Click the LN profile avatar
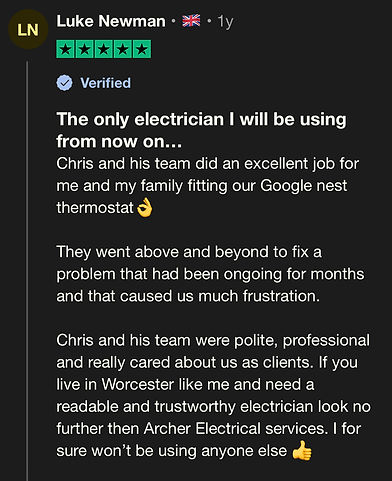The image size is (392, 481). coord(28,30)
